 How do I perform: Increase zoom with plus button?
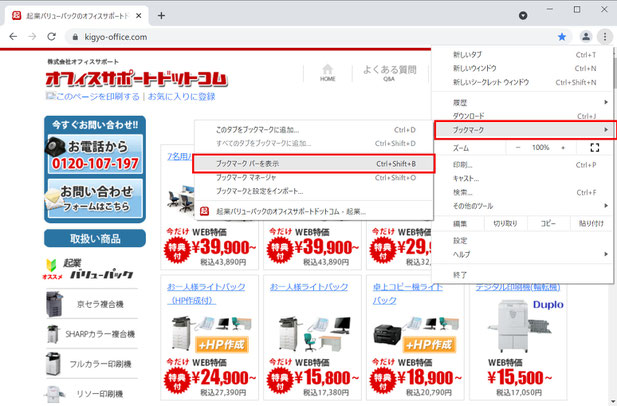(563, 148)
